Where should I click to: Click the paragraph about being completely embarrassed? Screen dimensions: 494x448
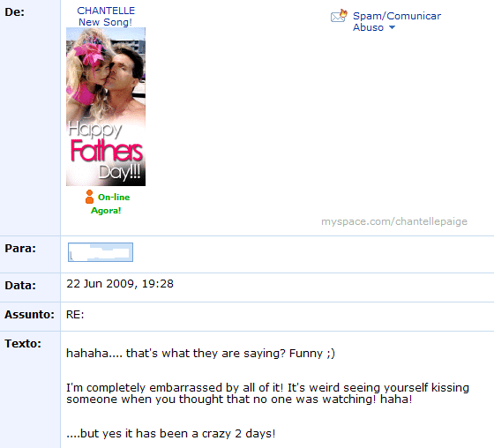(267, 393)
